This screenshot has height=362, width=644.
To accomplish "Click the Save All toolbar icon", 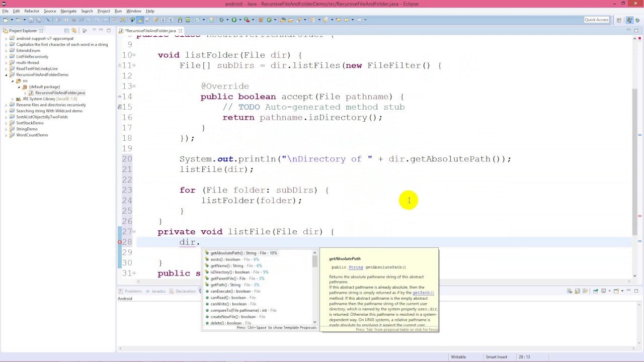I will click(x=39, y=20).
